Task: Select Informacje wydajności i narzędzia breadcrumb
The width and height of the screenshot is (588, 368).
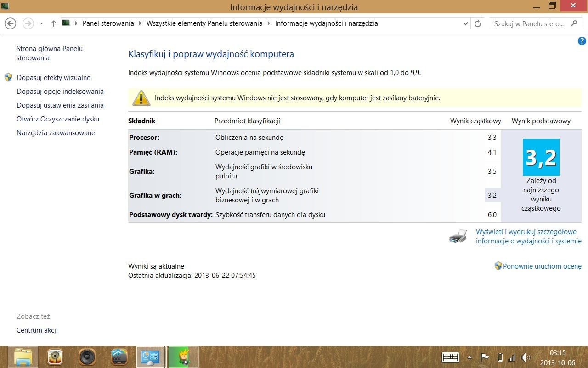Action: (x=326, y=23)
